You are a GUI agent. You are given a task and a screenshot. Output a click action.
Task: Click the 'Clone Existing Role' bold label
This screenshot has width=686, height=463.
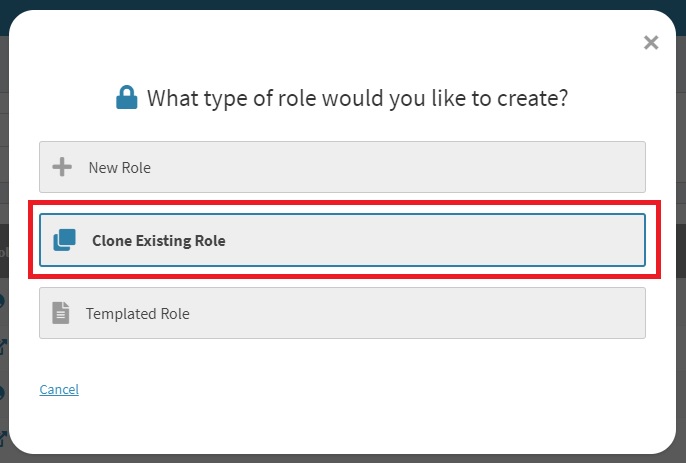coord(158,240)
